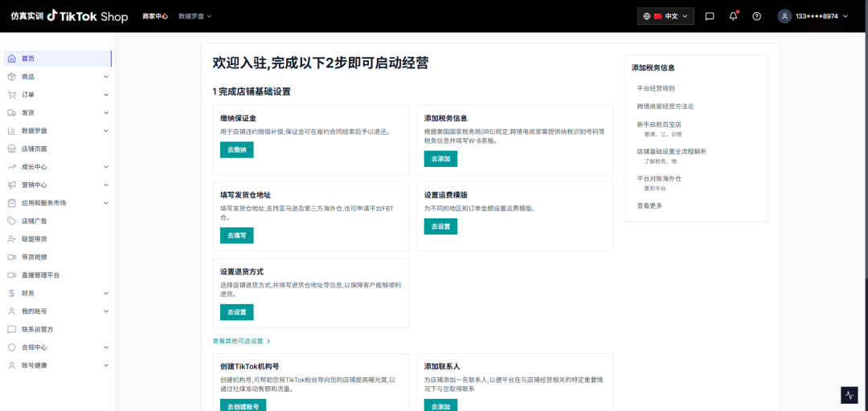Open the 带货视频 sidebar item
Screen dimensions: 868x411
35,257
